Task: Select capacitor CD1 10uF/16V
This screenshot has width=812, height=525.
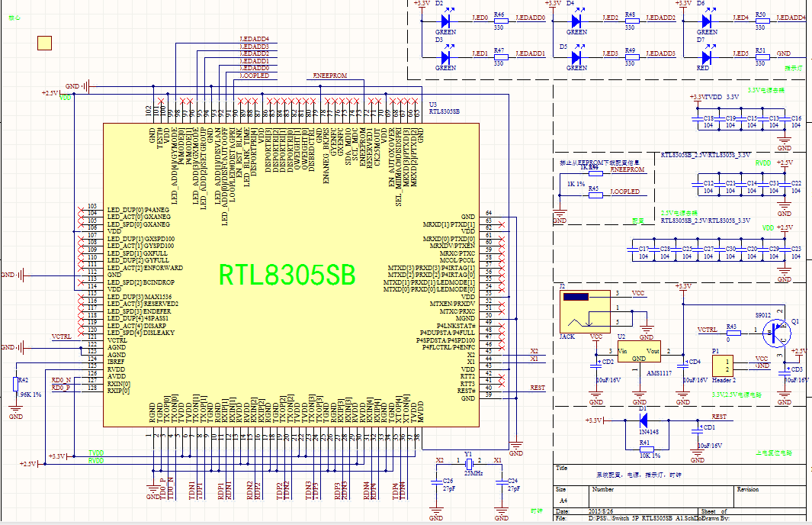Action: 698,430
